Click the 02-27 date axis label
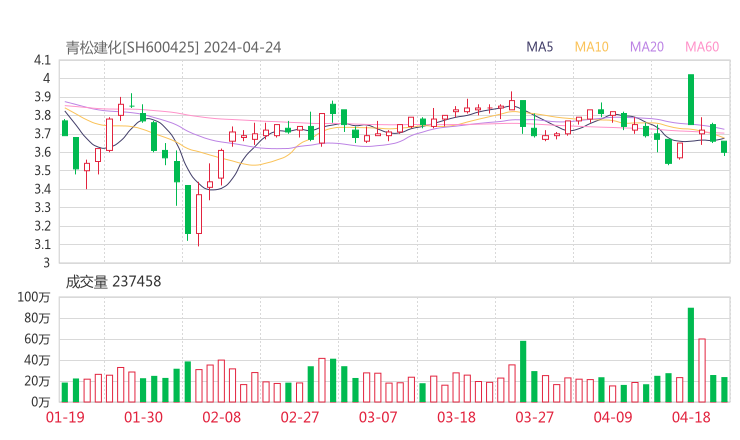Viewport: 740px width, 440px height. (300, 417)
